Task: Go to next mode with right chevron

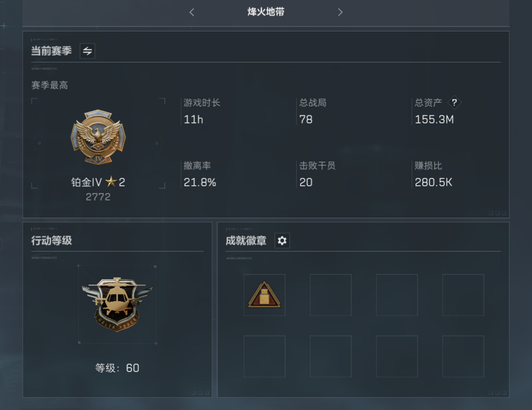Action: tap(340, 12)
